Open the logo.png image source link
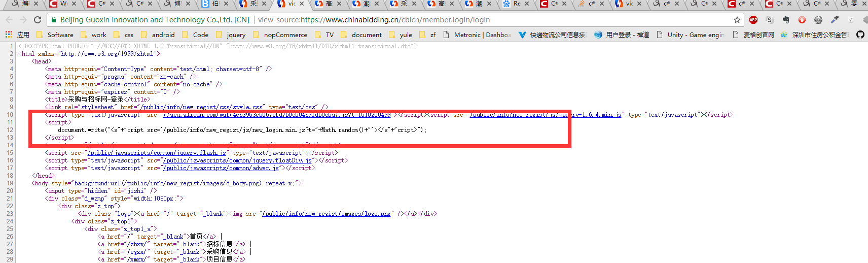This screenshot has width=868, height=263. click(x=326, y=214)
